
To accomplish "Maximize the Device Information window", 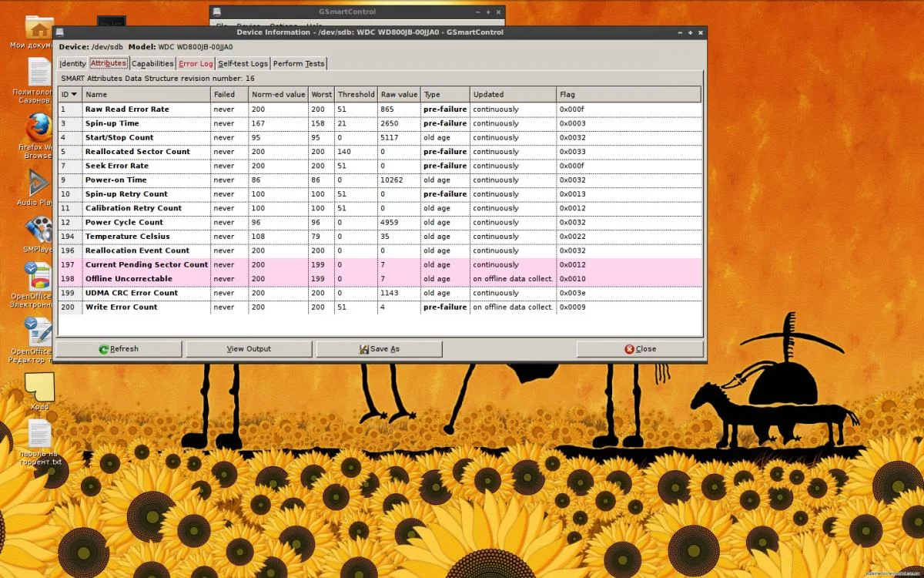I will [689, 32].
